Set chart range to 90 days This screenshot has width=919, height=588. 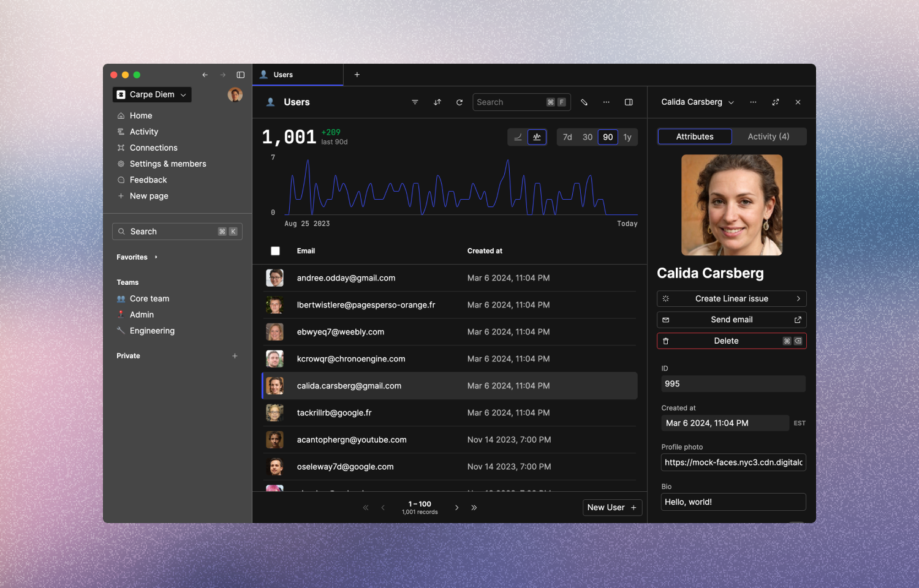(x=608, y=137)
